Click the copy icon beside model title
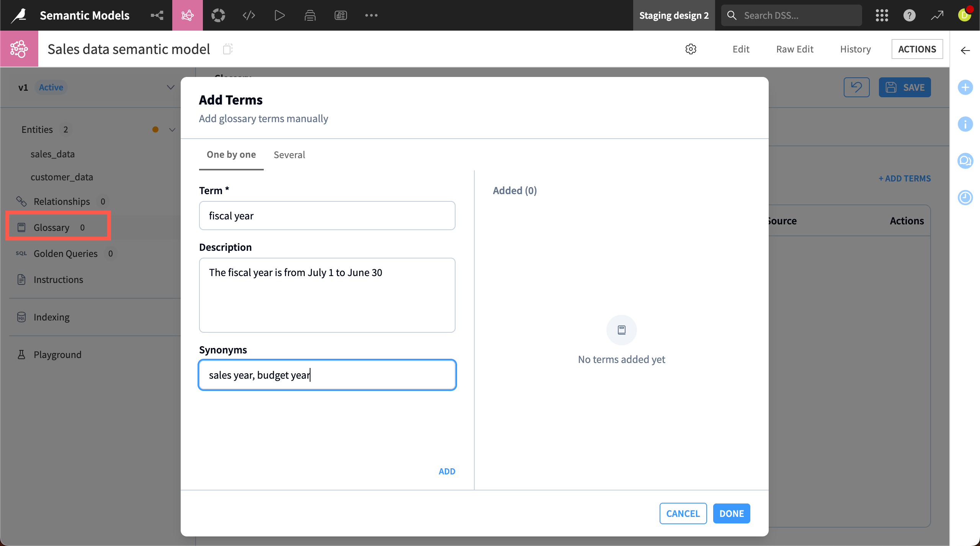980x546 pixels. pos(228,49)
